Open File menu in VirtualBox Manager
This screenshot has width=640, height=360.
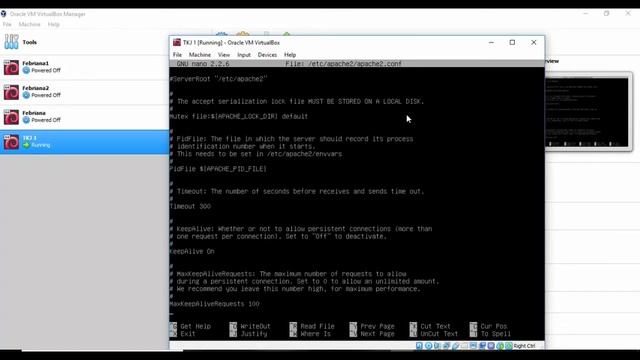click(7, 24)
